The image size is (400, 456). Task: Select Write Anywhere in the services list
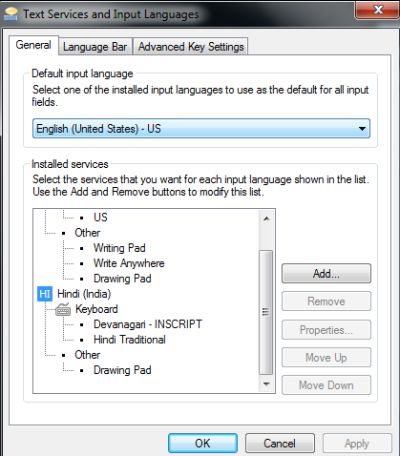pos(129,263)
